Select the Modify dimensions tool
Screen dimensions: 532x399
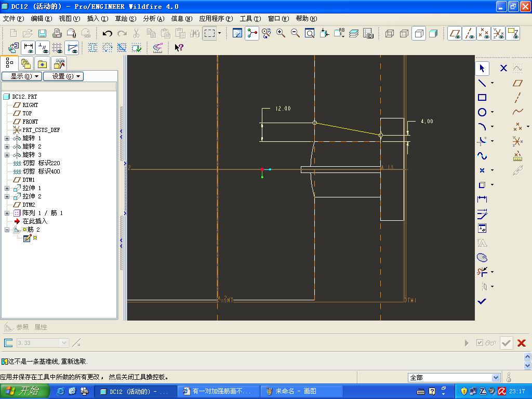pos(482,214)
